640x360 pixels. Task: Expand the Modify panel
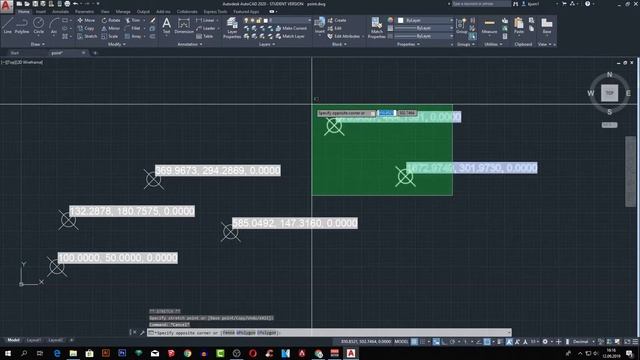[x=116, y=44]
